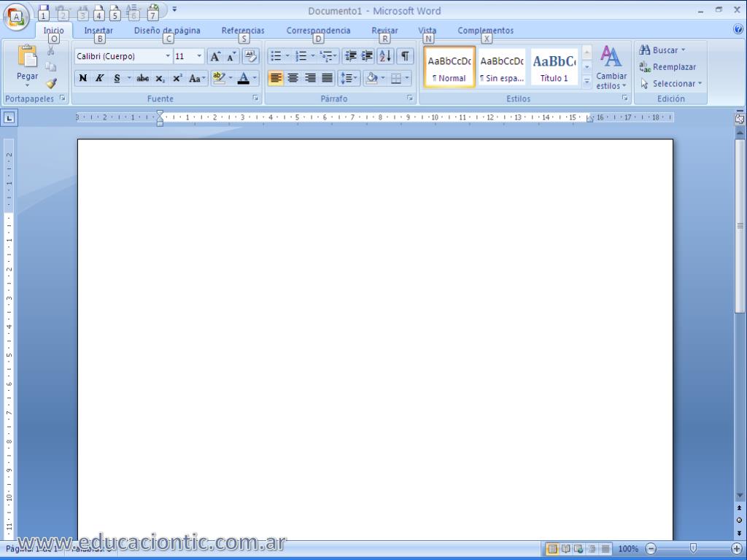Click the multilevel list icon
This screenshot has height=560, width=747.
point(326,56)
